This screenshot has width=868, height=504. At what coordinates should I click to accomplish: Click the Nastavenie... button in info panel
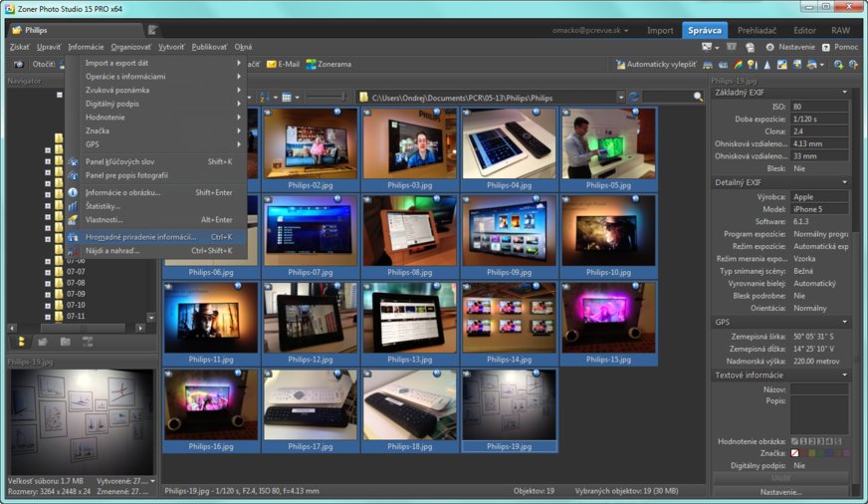[780, 492]
